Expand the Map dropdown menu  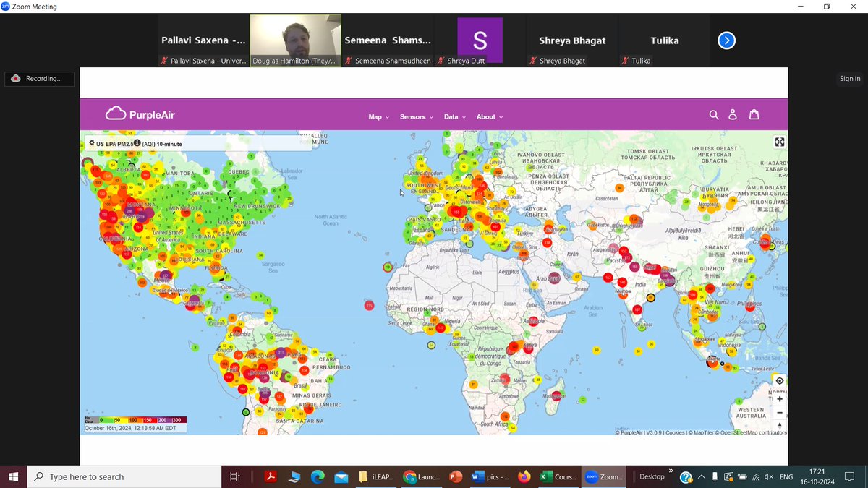pos(378,116)
